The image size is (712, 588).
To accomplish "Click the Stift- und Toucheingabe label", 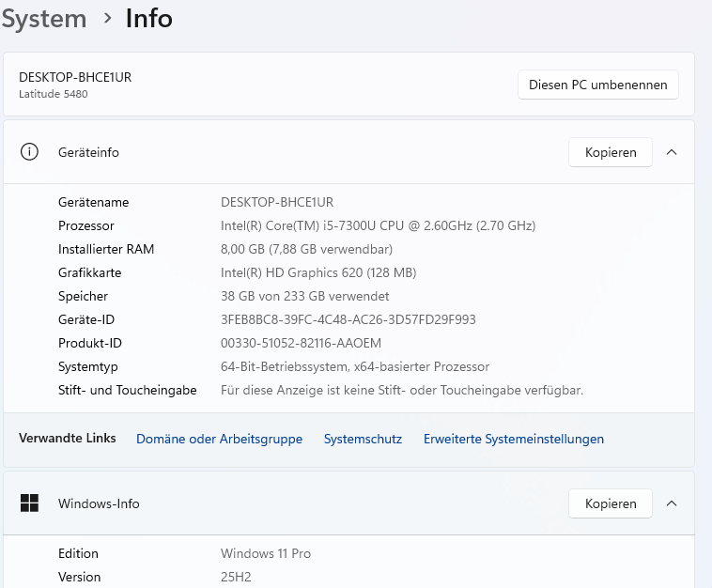I will point(128,390).
